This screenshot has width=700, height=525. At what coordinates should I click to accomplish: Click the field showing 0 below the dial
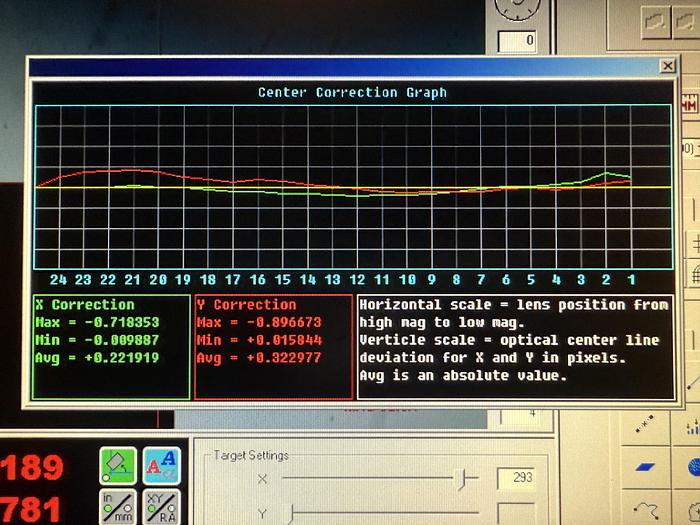tap(517, 41)
